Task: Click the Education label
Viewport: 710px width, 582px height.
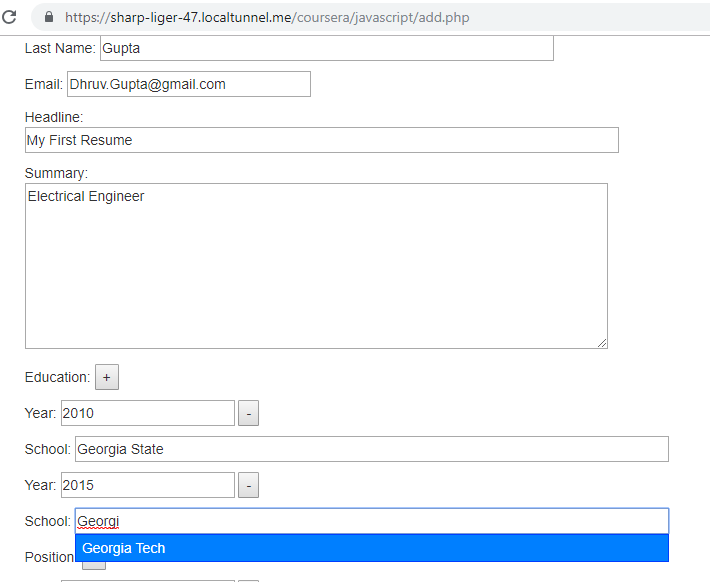Action: 58,377
